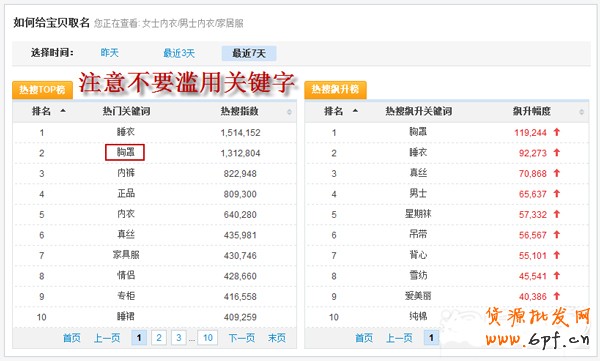Image resolution: width=600 pixels, height=361 pixels.
Task: Sort by 排名 arrow in 飙升 table
Action: click(x=355, y=111)
